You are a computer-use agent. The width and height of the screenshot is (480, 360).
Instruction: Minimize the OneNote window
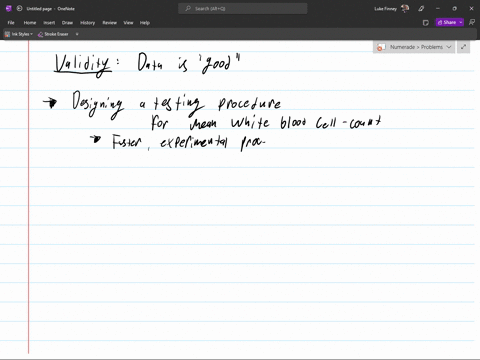point(438,9)
